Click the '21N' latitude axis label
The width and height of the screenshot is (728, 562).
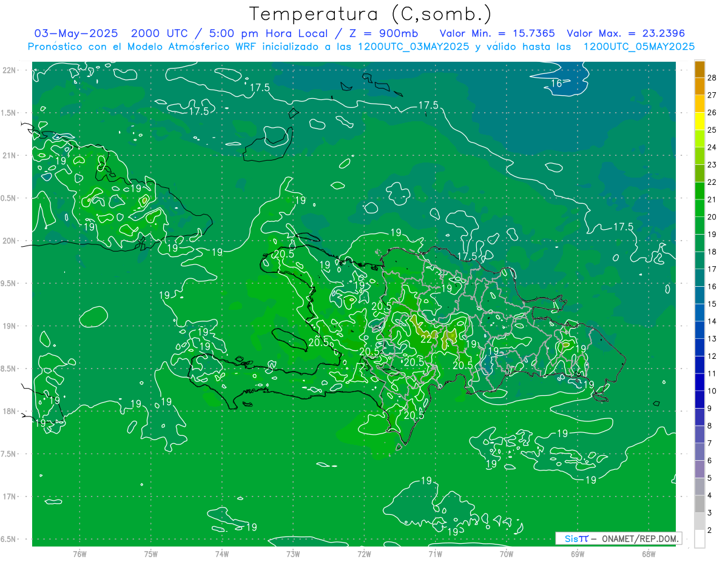point(9,155)
